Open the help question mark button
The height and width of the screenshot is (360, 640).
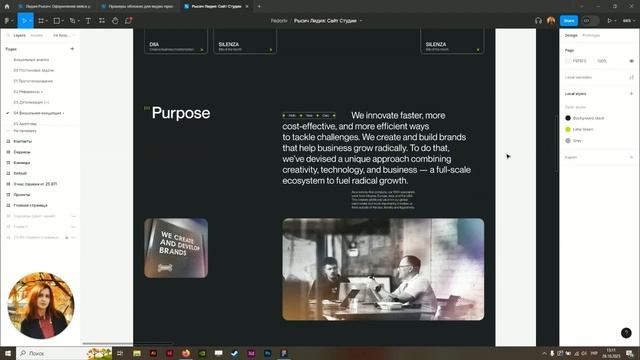626,333
